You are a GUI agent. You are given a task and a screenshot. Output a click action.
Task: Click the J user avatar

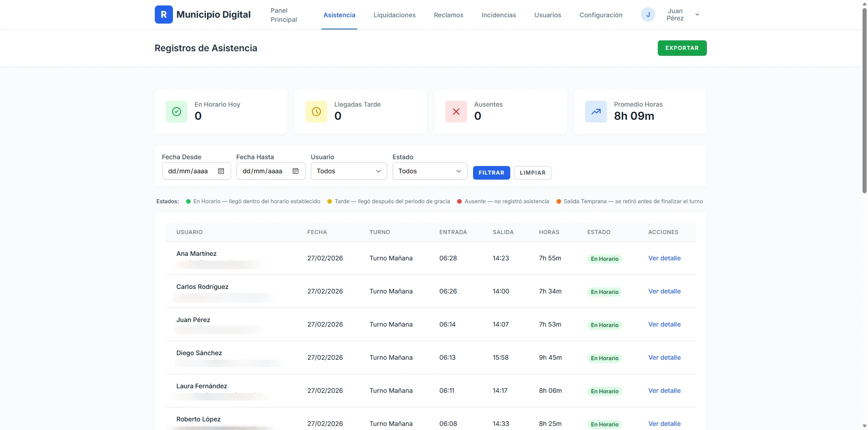point(648,15)
